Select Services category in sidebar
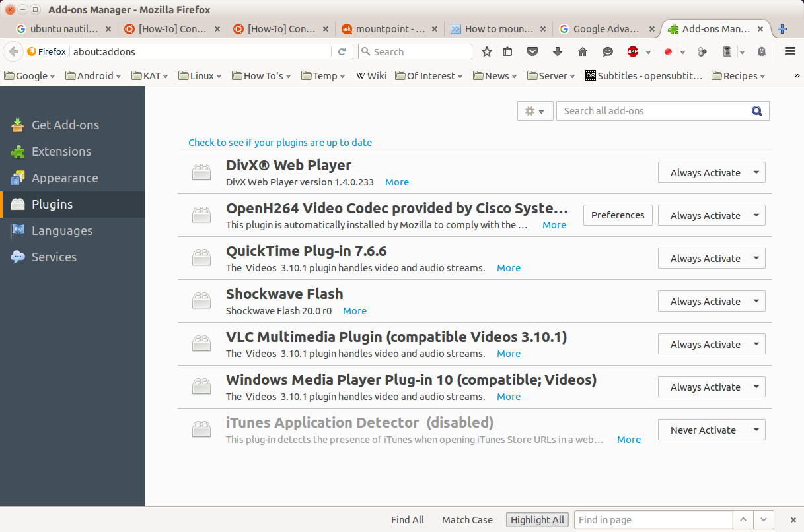This screenshot has height=532, width=804. [73, 257]
